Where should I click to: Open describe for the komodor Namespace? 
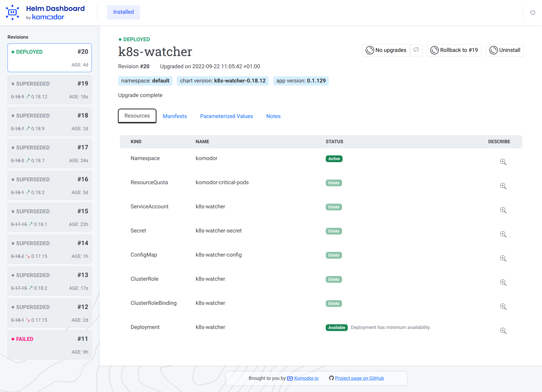tap(503, 162)
